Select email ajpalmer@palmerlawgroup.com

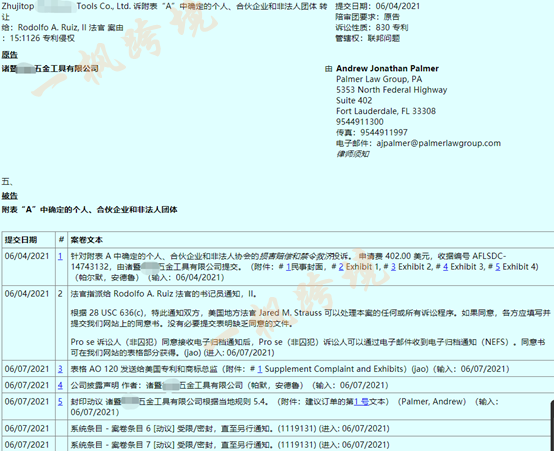click(x=438, y=143)
